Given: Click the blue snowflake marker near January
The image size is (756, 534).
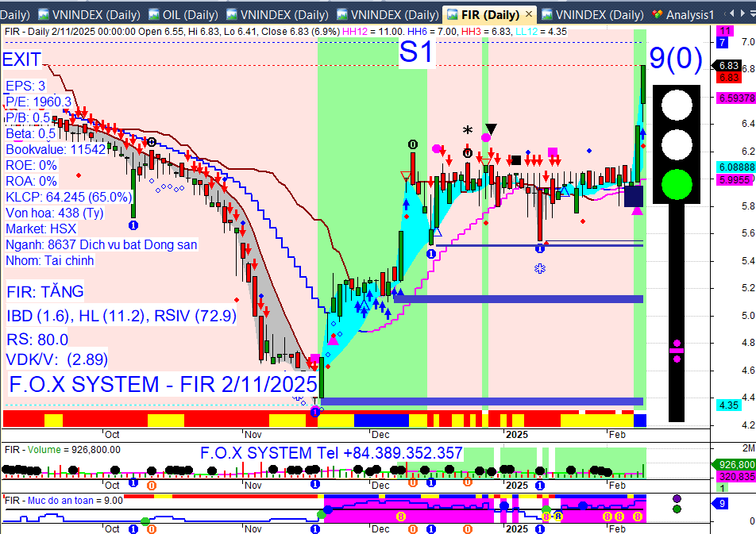Looking at the screenshot, I should [540, 268].
